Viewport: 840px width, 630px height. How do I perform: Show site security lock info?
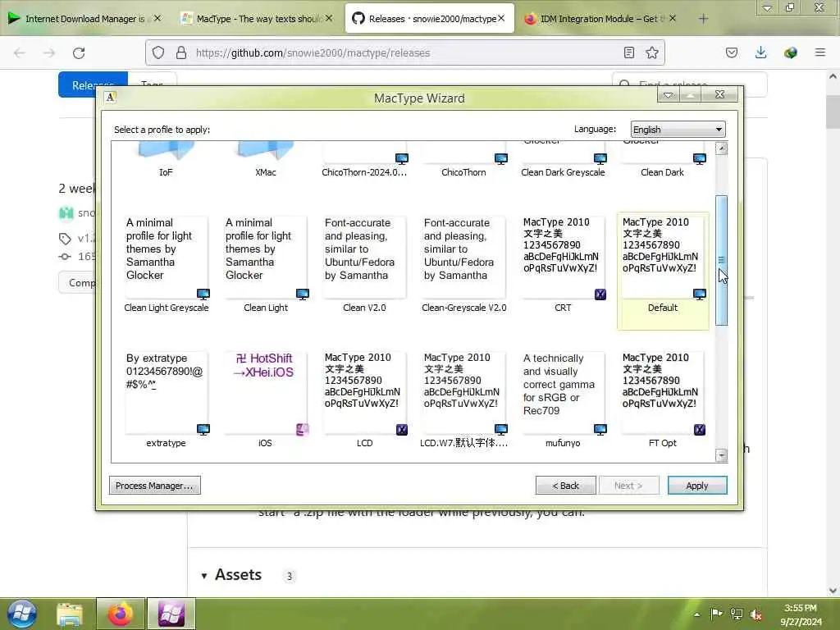point(181,52)
